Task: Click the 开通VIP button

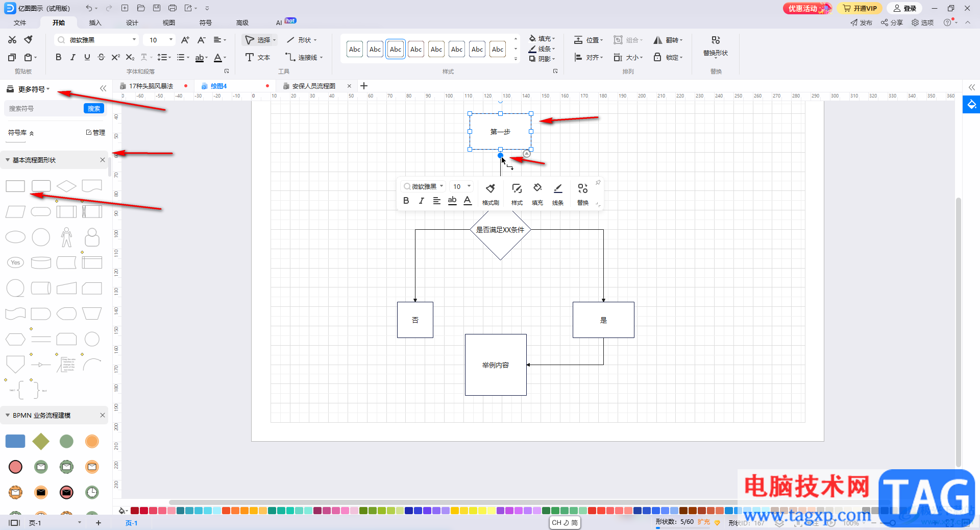Action: click(x=860, y=8)
